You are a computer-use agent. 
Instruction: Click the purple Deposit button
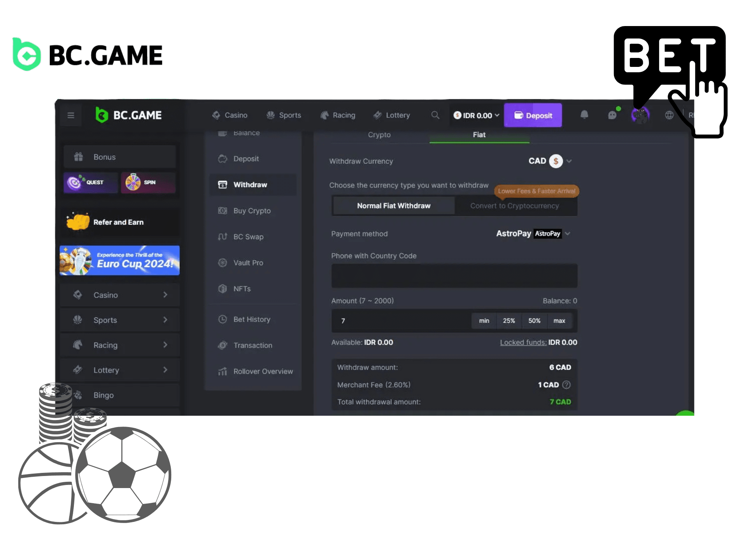533,115
